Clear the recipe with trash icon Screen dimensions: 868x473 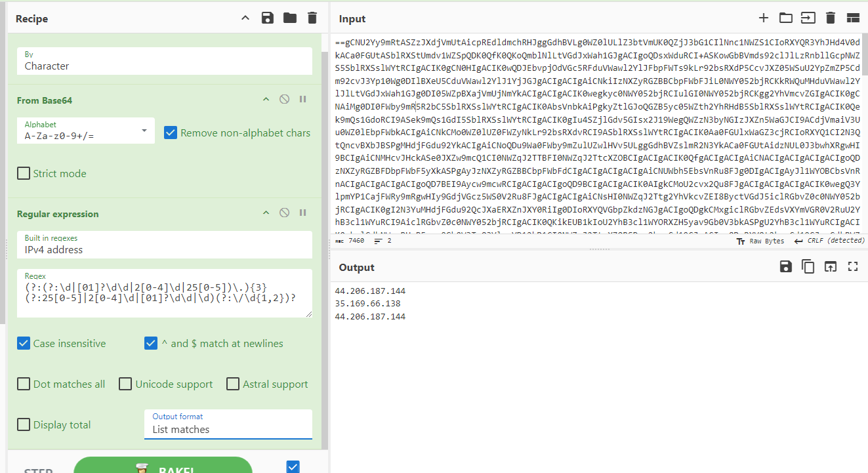tap(312, 18)
